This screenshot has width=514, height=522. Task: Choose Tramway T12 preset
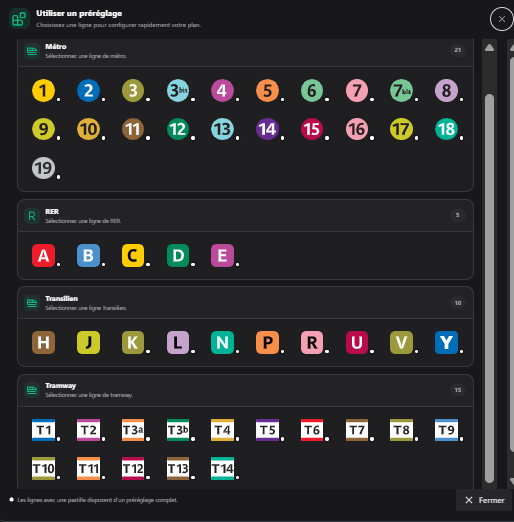(x=133, y=469)
